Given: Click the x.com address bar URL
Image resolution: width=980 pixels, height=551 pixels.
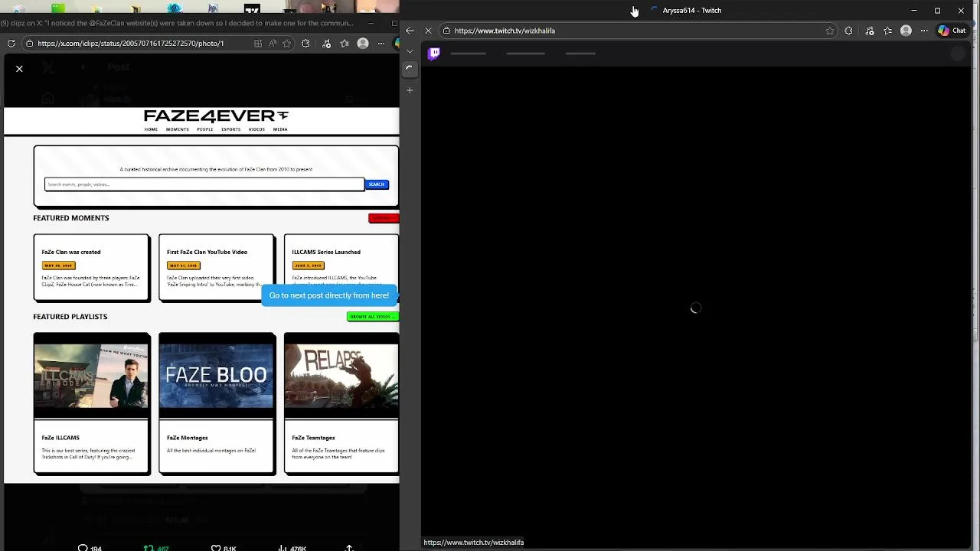Looking at the screenshot, I should pyautogui.click(x=131, y=44).
